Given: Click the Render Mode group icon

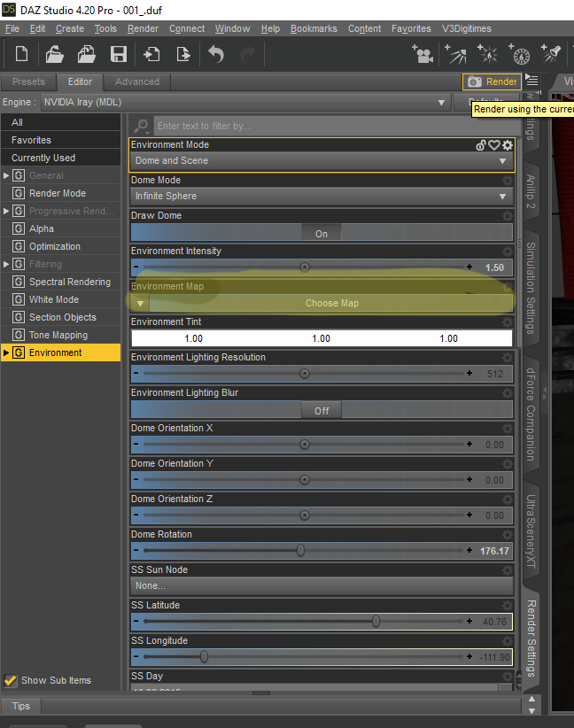Looking at the screenshot, I should coord(18,193).
